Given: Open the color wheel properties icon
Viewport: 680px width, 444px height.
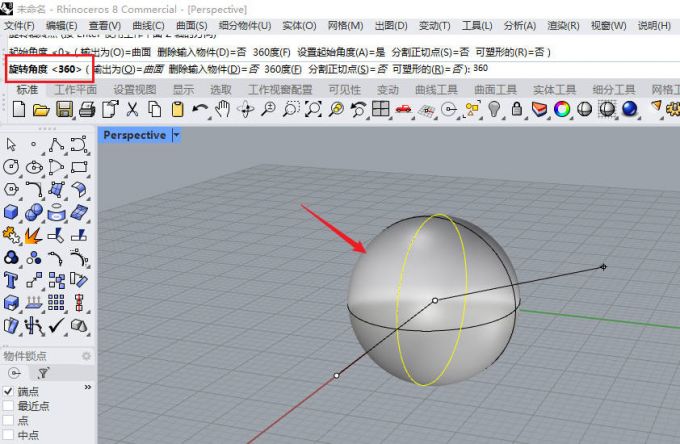Looking at the screenshot, I should click(x=562, y=109).
